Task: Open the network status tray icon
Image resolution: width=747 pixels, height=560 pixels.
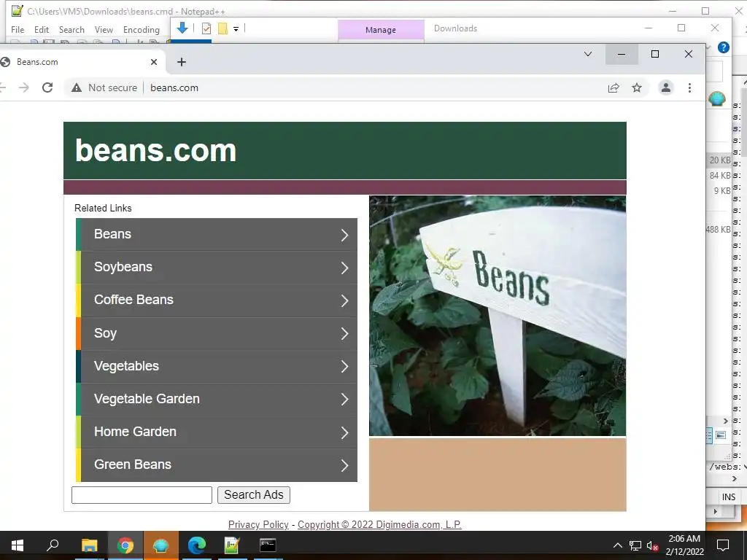Action: 635,545
